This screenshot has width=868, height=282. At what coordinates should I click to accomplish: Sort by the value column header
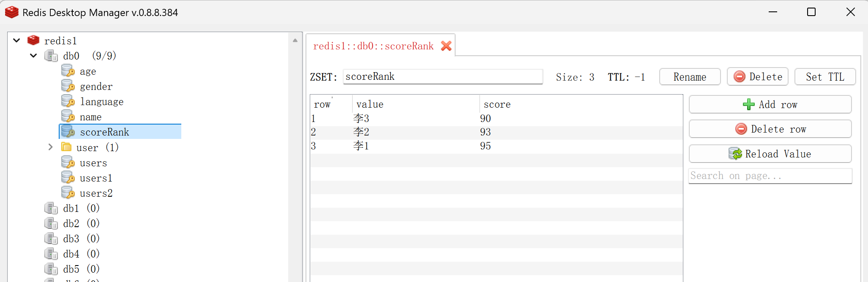416,104
